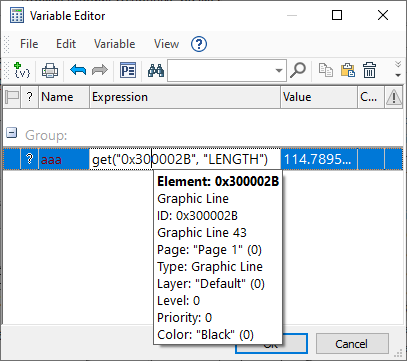
Task: Click the get("0x300002B", "LENGTH") expression field
Action: 185,159
